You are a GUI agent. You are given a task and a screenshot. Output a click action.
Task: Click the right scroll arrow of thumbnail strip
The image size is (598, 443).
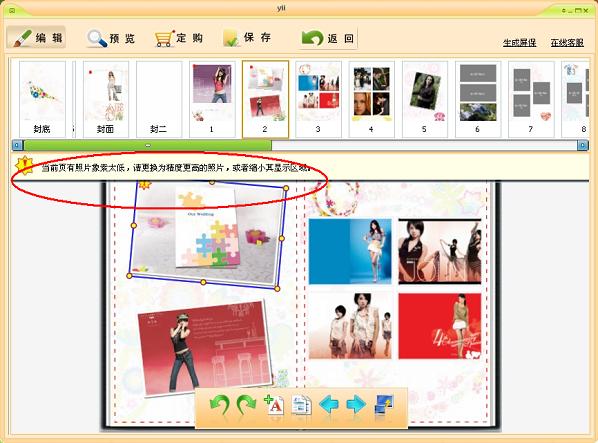coord(583,145)
